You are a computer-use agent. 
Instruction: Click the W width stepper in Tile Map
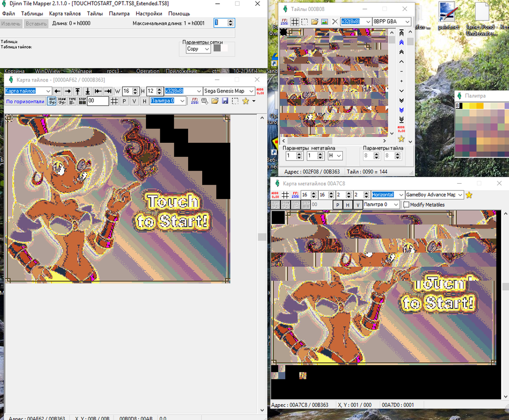pyautogui.click(x=136, y=91)
